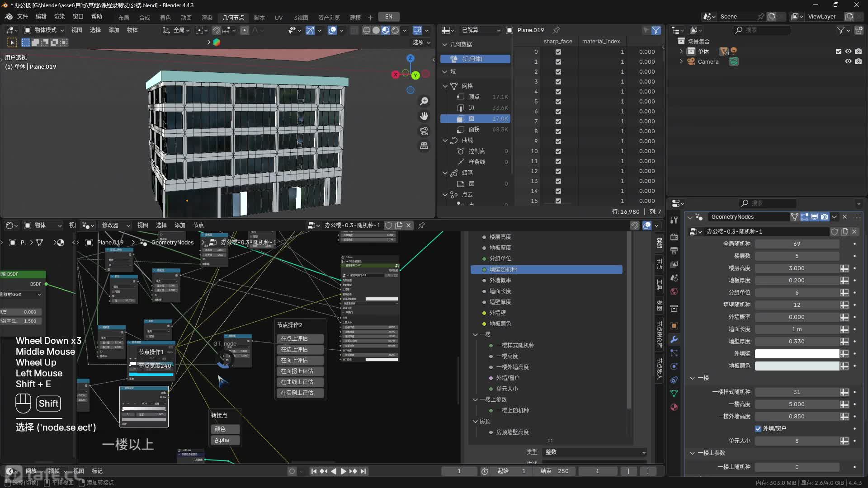
Task: Open the 选项 options dropdown
Action: point(421,42)
